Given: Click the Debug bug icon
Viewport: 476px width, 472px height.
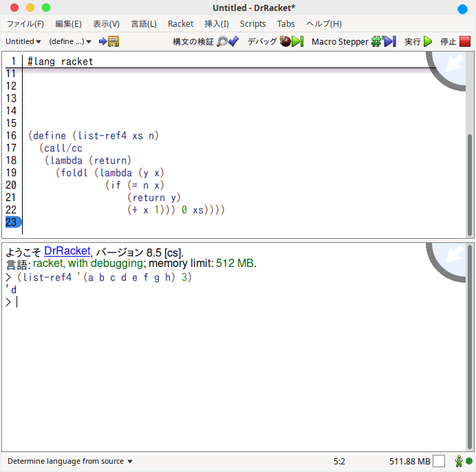Looking at the screenshot, I should tap(285, 41).
